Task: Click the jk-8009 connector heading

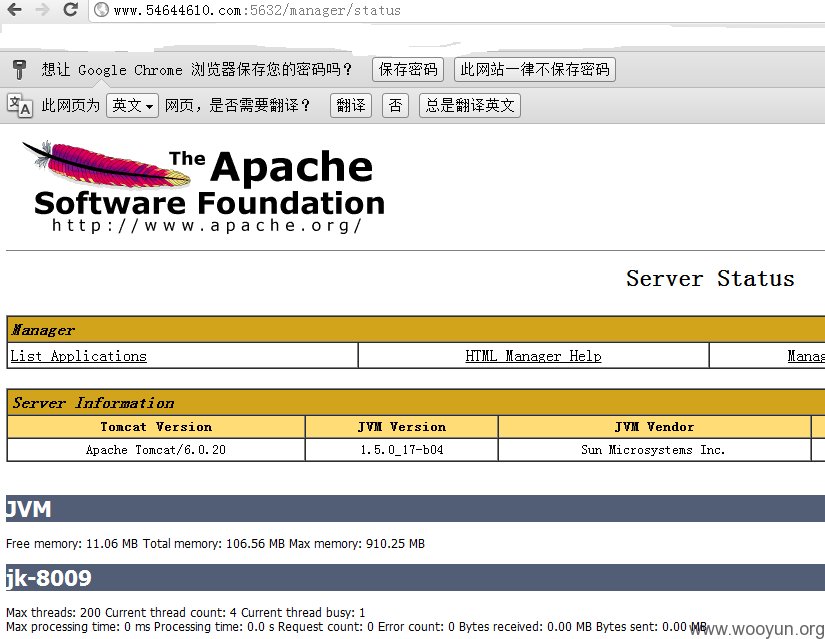Action: tap(416, 577)
